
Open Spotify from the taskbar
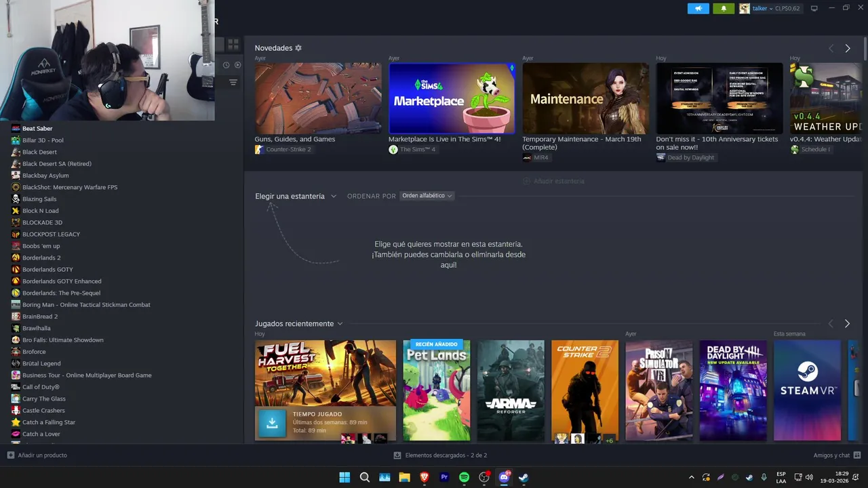464,477
